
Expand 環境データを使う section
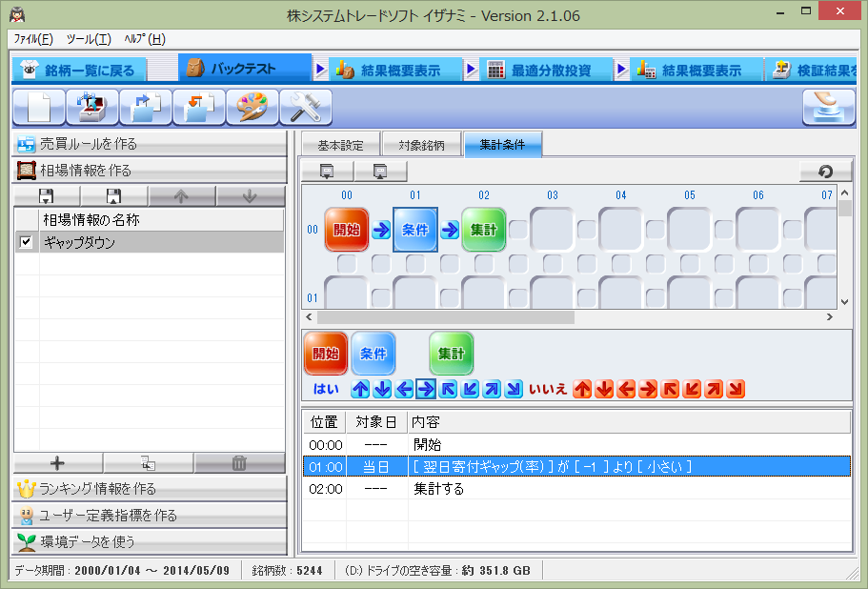coord(150,542)
